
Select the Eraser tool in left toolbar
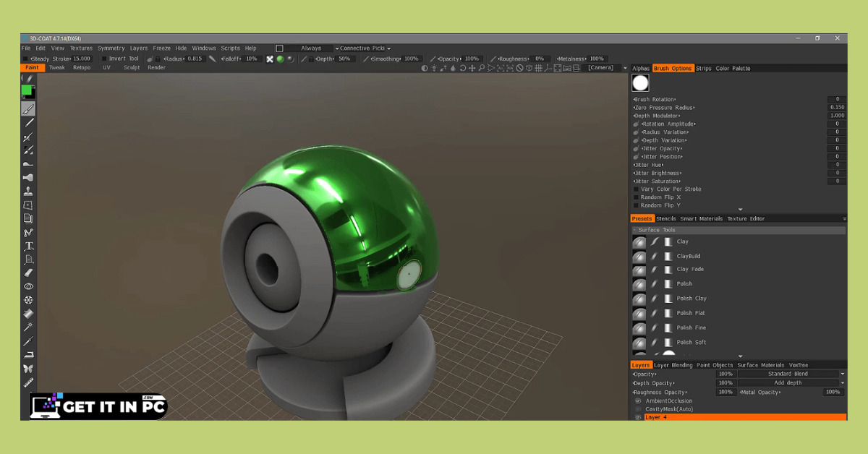(x=28, y=273)
